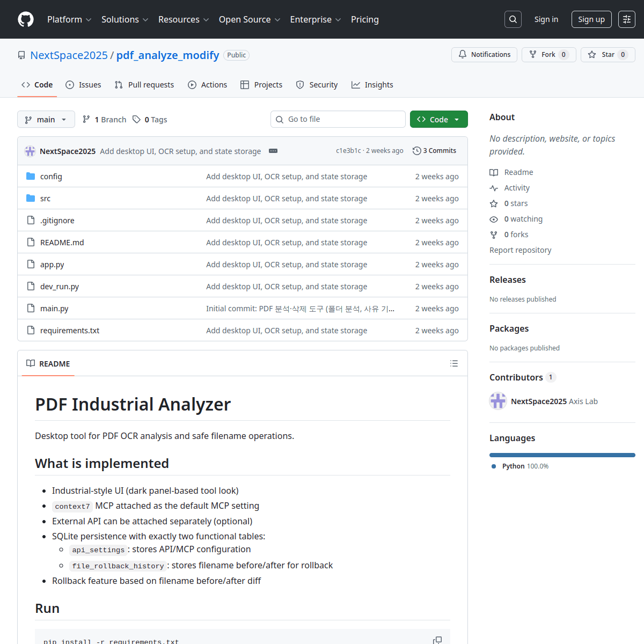The height and width of the screenshot is (644, 644).
Task: Click the GitHub logo icon
Action: tap(26, 19)
